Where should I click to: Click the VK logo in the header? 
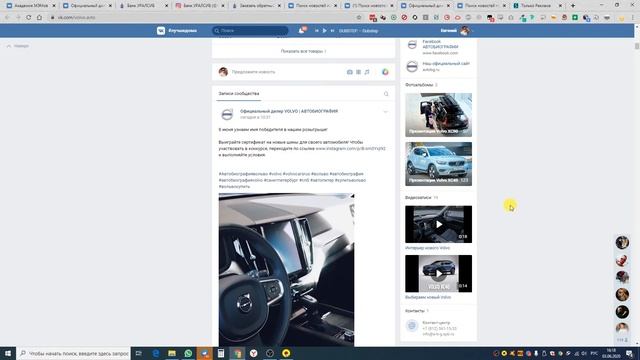(x=161, y=31)
